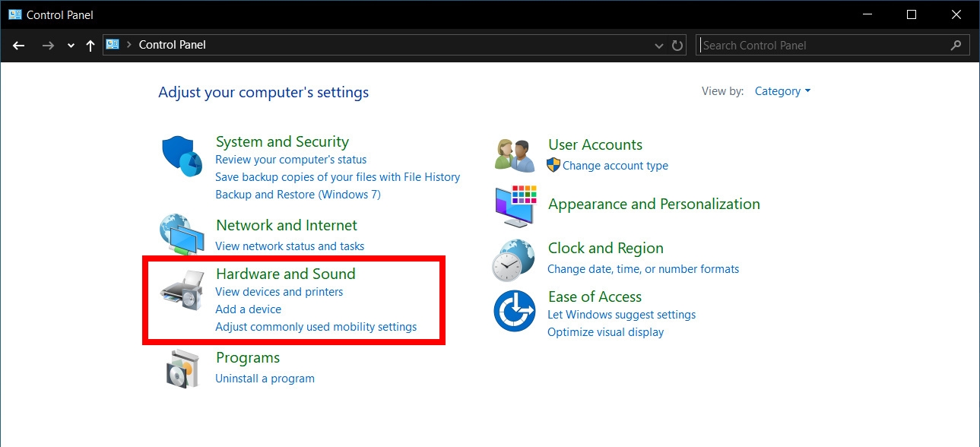Open the System and Security shield icon
Screen dimensions: 980x447
(182, 156)
